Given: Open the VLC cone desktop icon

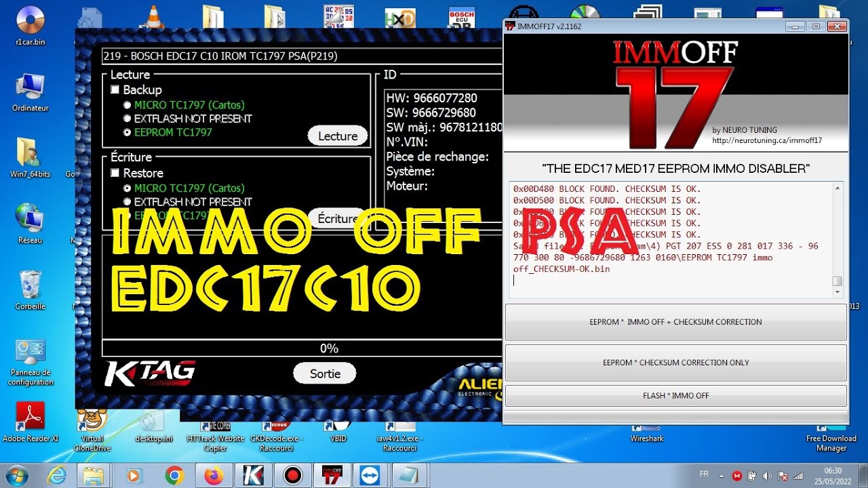Looking at the screenshot, I should pos(155,16).
